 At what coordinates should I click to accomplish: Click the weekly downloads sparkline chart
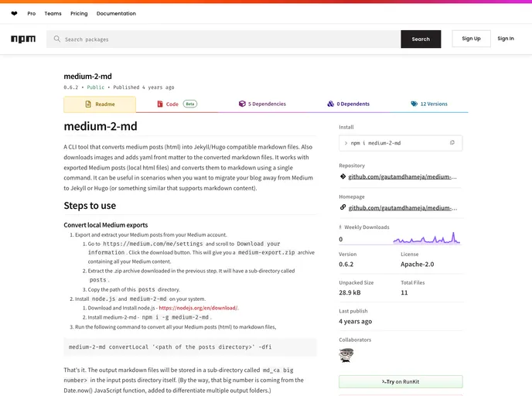(427, 238)
